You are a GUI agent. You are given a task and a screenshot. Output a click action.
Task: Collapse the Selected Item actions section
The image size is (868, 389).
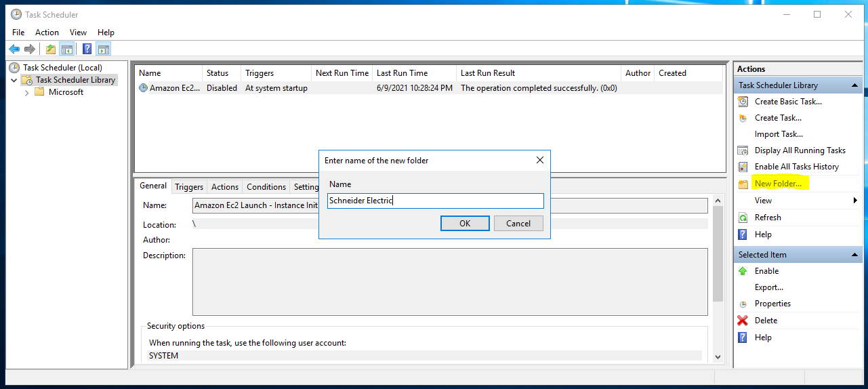855,255
